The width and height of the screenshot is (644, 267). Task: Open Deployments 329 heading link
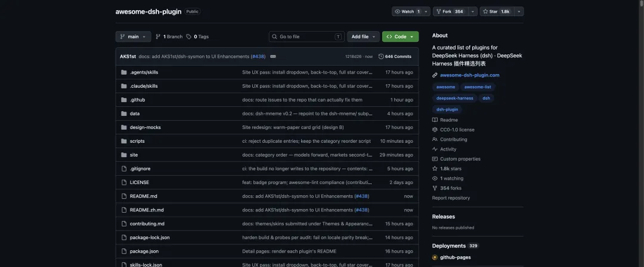pos(456,246)
